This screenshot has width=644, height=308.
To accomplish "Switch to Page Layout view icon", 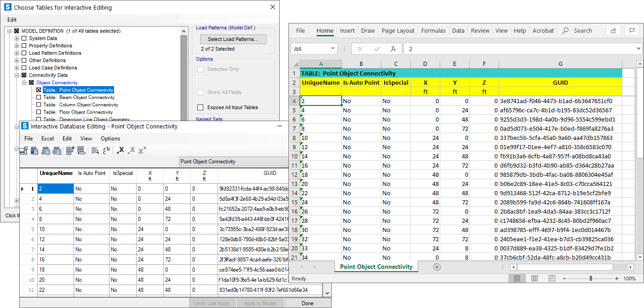I will (x=534, y=279).
